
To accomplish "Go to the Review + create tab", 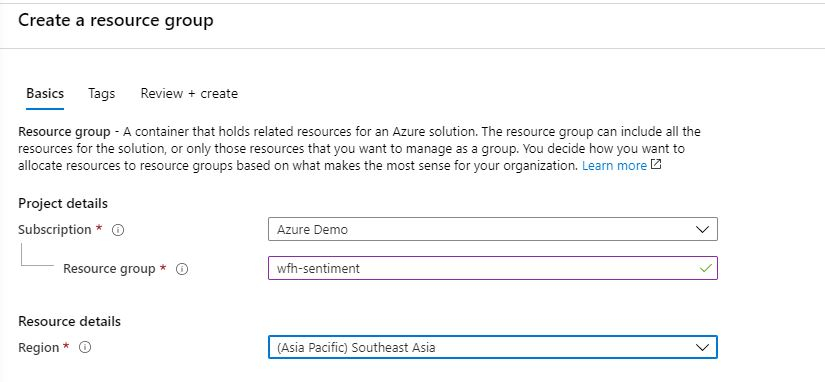I will coord(189,94).
